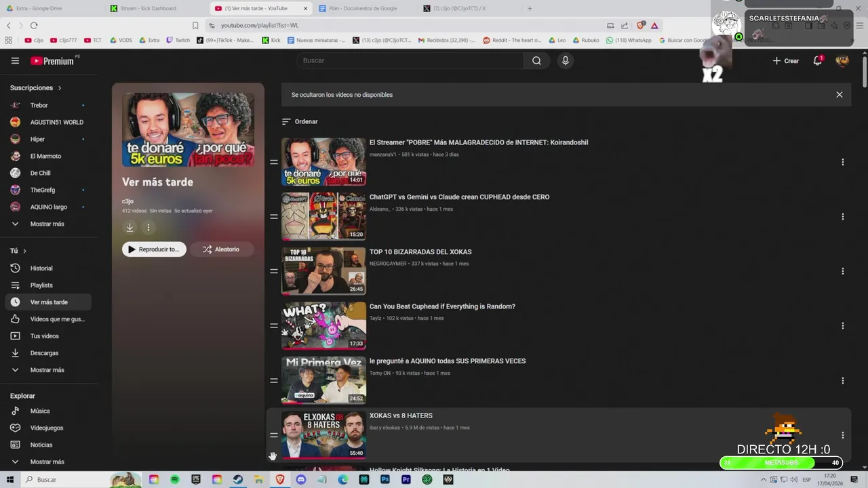Open the Can You Beat Cuphead thumbnail

click(x=323, y=326)
